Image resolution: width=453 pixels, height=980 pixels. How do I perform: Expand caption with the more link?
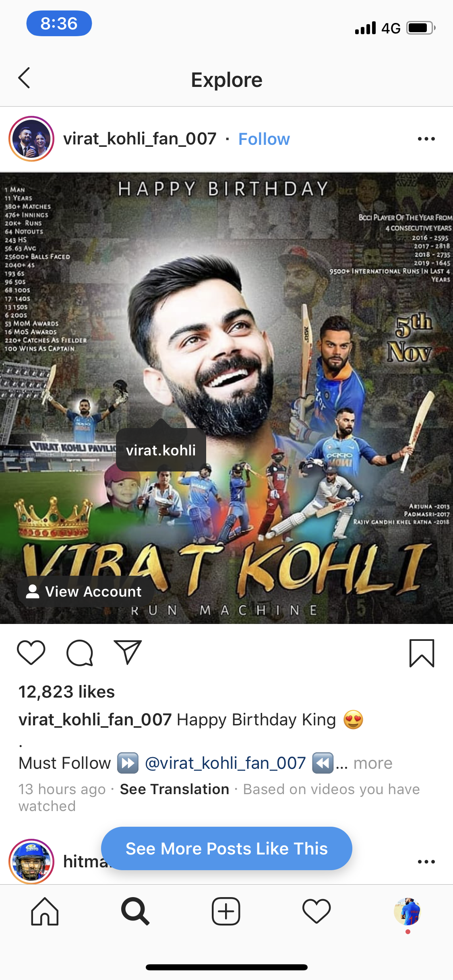[x=373, y=763]
